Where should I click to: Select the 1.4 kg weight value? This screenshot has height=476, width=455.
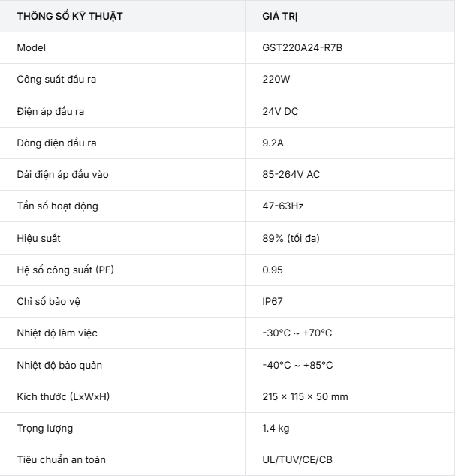pos(276,429)
